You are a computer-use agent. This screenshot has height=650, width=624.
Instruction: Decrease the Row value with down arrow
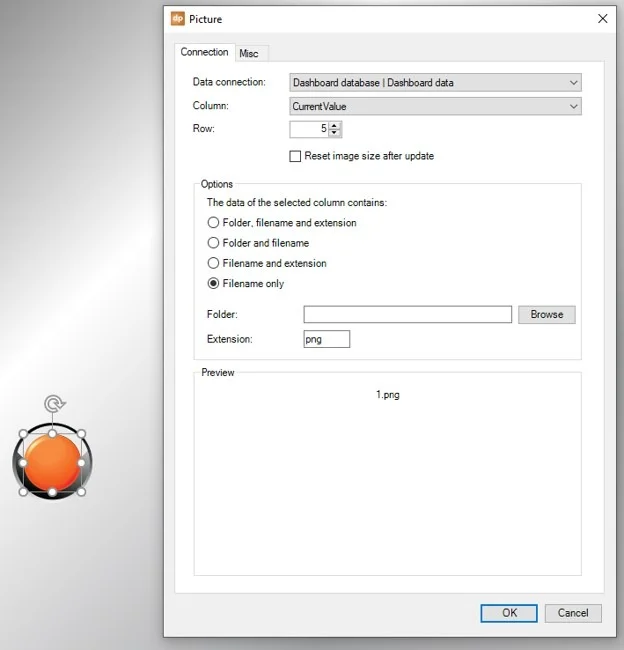[x=334, y=133]
